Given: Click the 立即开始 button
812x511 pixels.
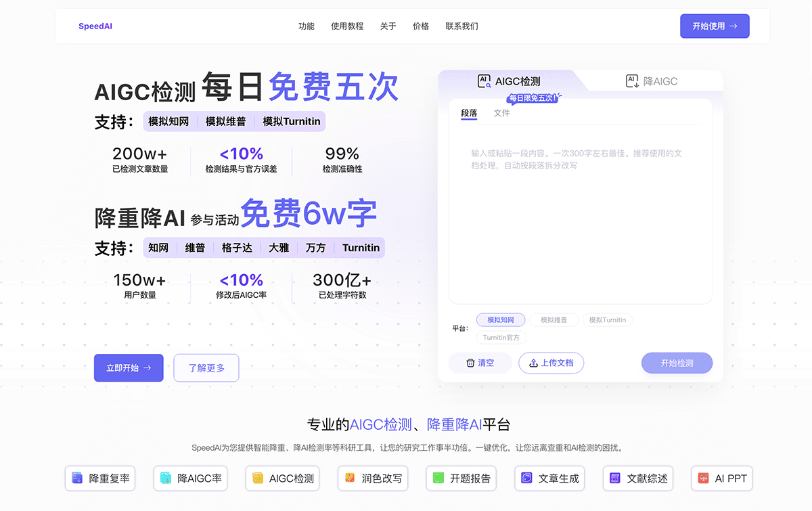Looking at the screenshot, I should (129, 368).
